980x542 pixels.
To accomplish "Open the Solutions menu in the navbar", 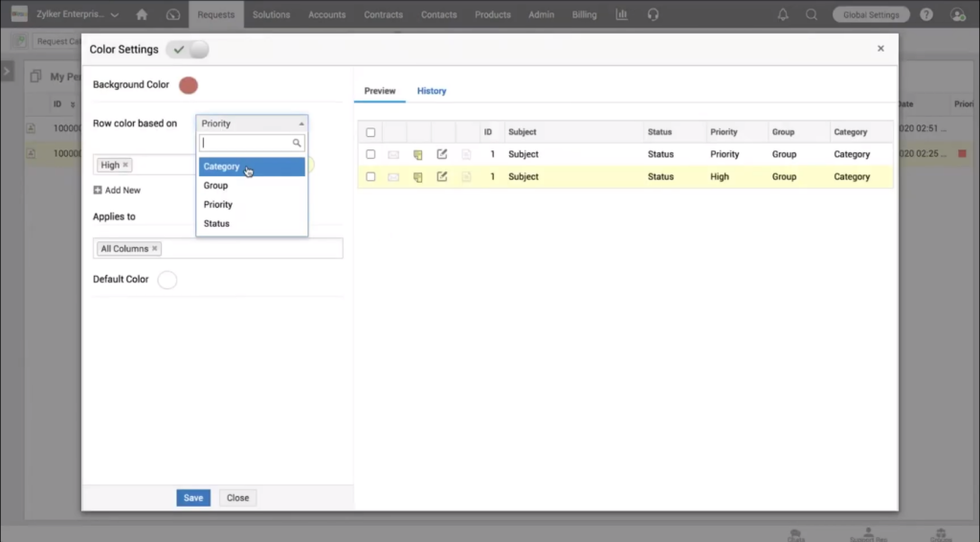I will tap(272, 14).
